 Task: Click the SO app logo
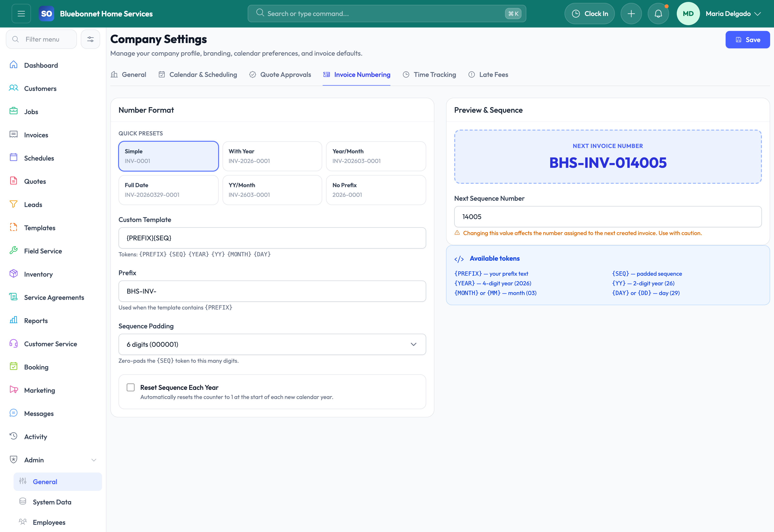[x=46, y=14]
